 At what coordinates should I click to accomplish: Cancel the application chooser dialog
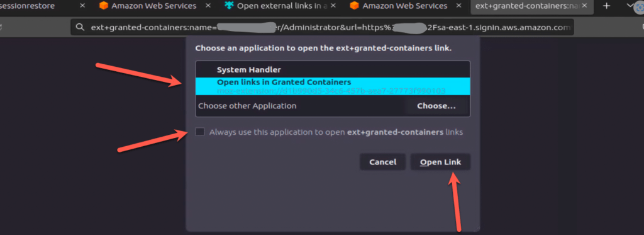click(x=382, y=162)
